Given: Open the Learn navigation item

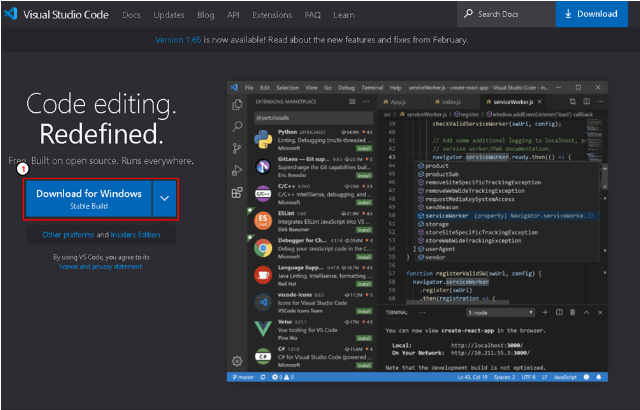Looking at the screenshot, I should 344,15.
